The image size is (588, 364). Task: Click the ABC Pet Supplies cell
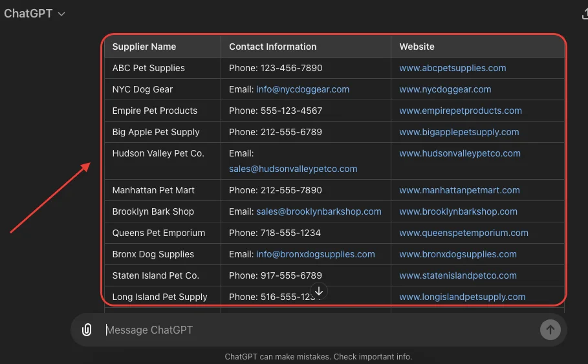162,68
